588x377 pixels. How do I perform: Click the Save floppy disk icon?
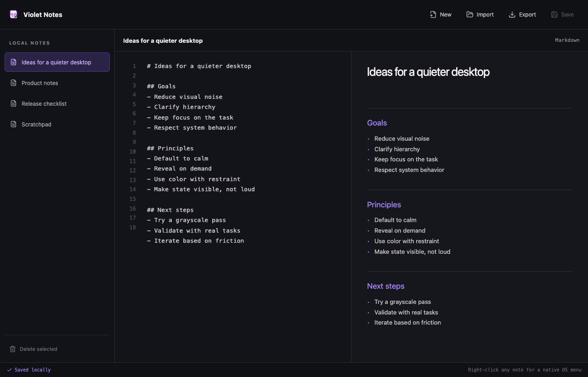[x=554, y=15]
